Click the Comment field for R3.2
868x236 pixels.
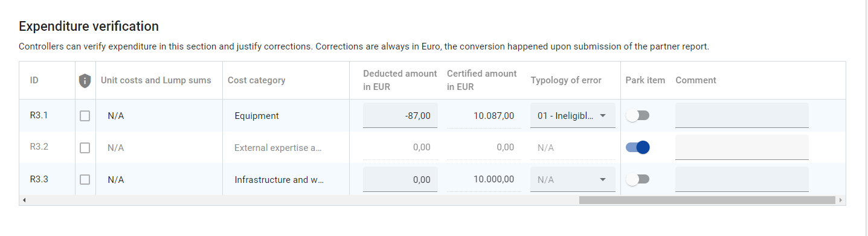point(742,147)
